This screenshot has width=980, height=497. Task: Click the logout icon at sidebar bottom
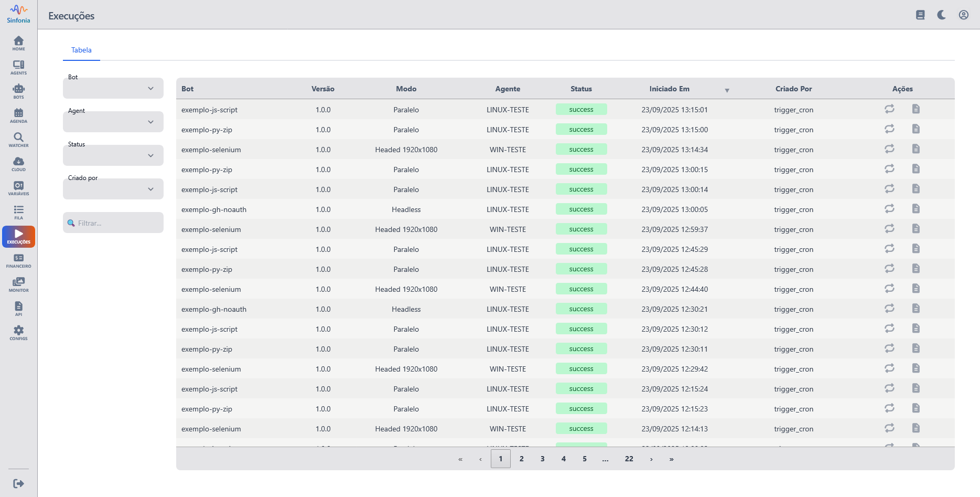pyautogui.click(x=18, y=483)
